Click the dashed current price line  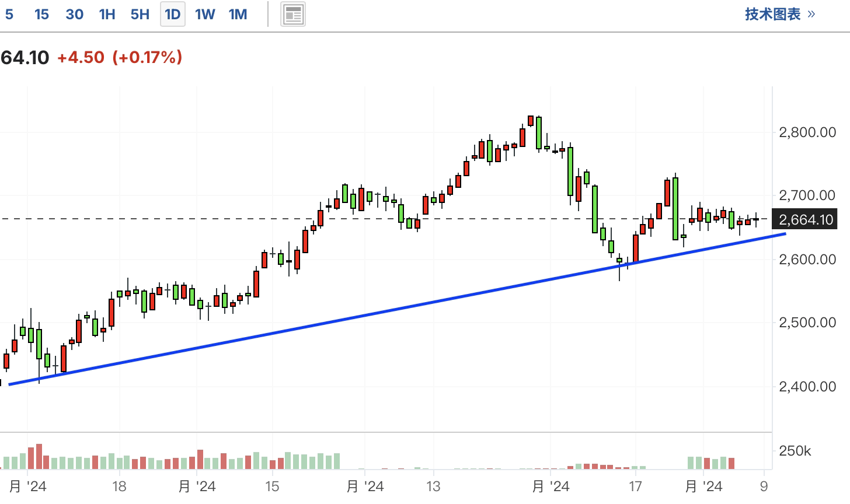(x=385, y=219)
